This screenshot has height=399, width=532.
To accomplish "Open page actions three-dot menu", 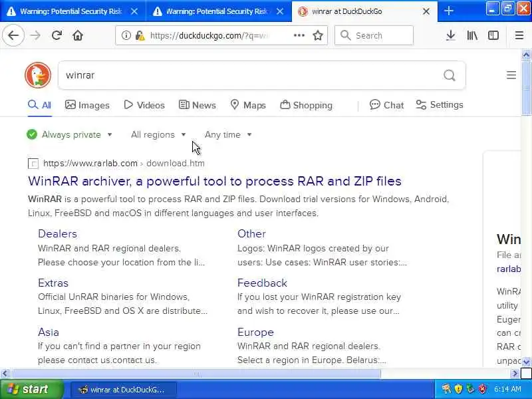I will [x=299, y=35].
